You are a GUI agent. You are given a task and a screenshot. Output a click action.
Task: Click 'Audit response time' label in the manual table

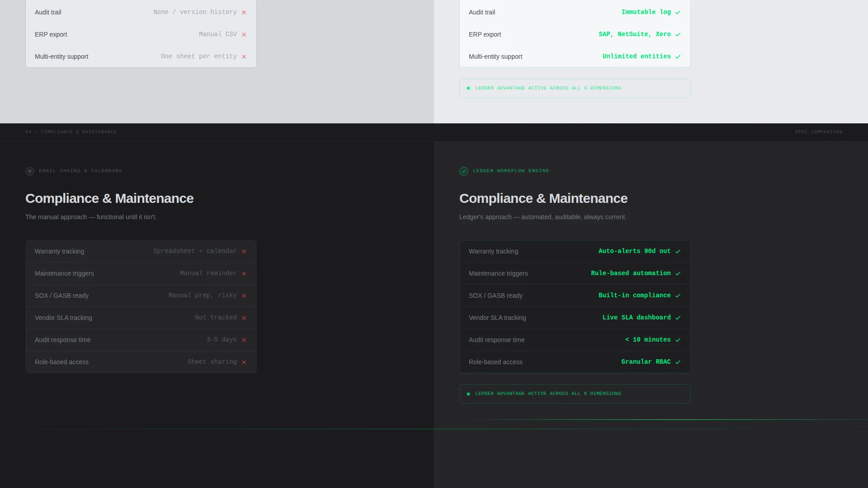click(62, 340)
